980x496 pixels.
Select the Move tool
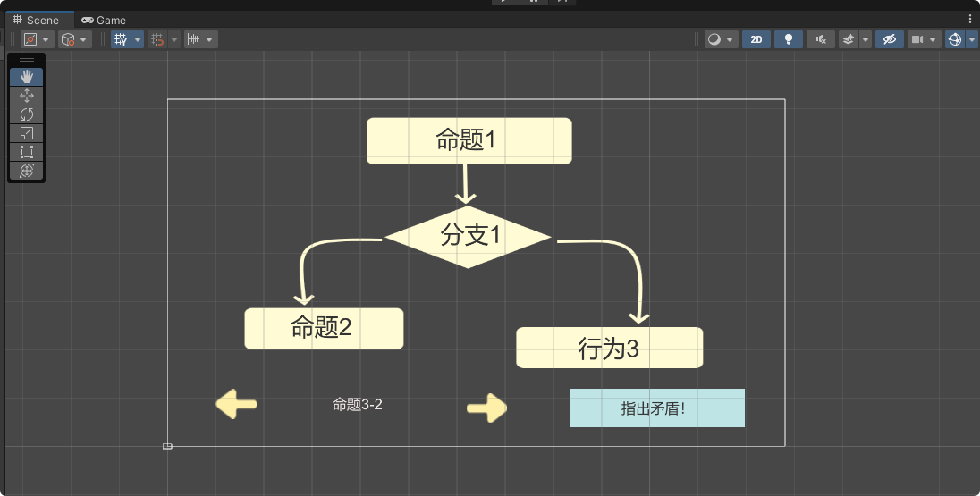click(x=26, y=96)
